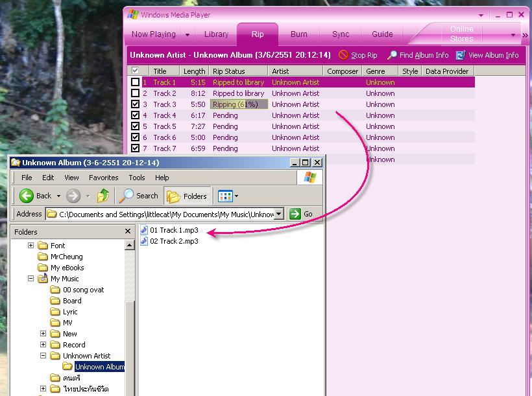Viewport: 532px width, 396px height.
Task: Select the MrCheung folder icon
Action: pyautogui.click(x=43, y=256)
